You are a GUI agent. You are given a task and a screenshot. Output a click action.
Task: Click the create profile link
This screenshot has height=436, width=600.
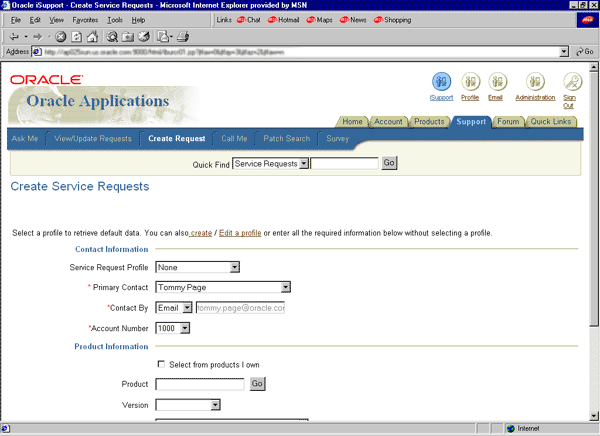(x=201, y=233)
